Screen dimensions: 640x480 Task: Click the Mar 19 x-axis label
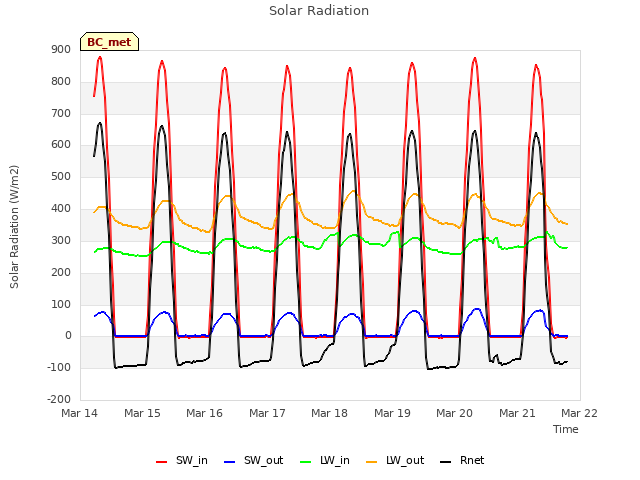[x=392, y=413]
